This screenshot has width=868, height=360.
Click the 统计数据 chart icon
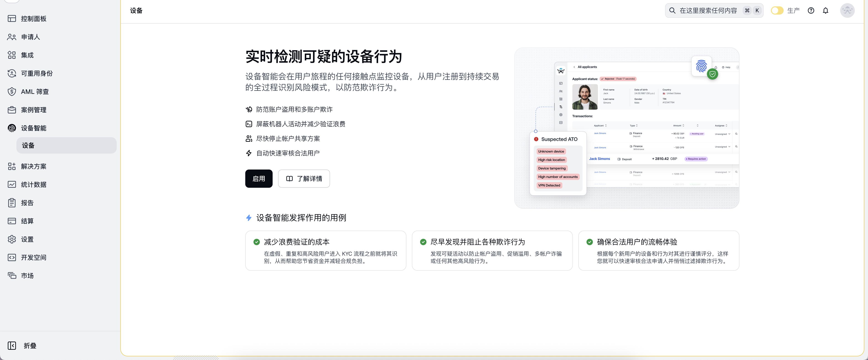coord(12,185)
